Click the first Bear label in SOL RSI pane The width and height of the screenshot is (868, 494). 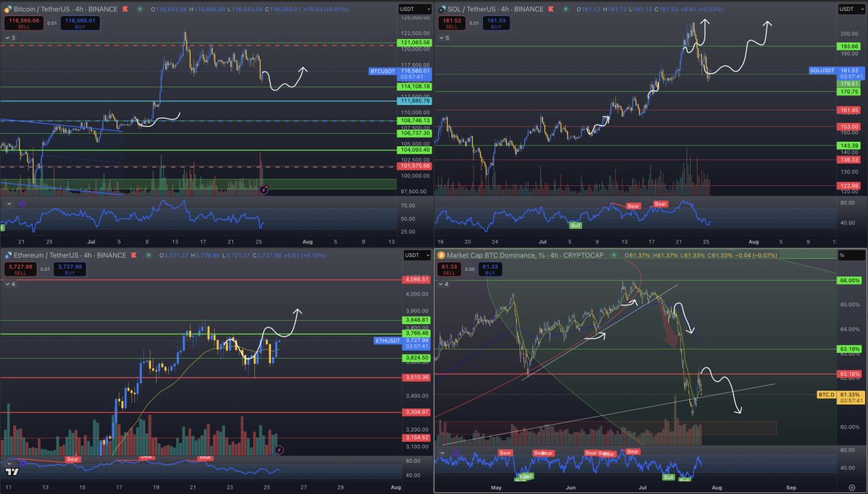tap(633, 206)
